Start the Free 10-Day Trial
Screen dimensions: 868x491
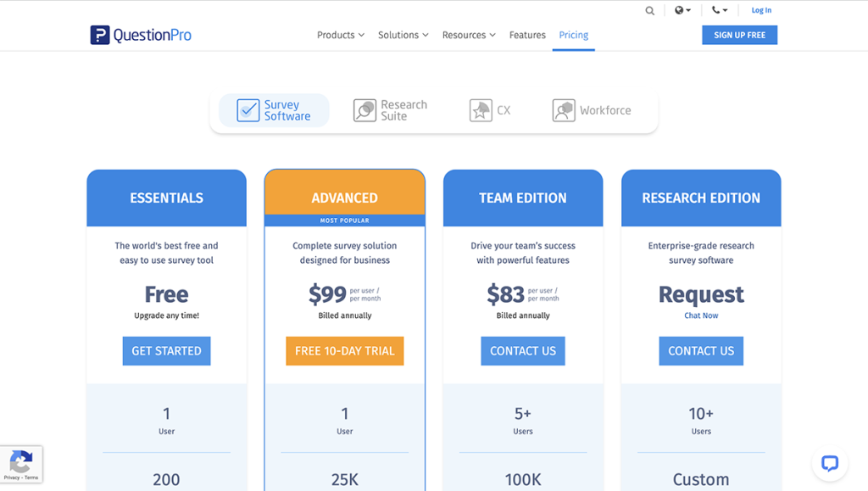pos(344,350)
